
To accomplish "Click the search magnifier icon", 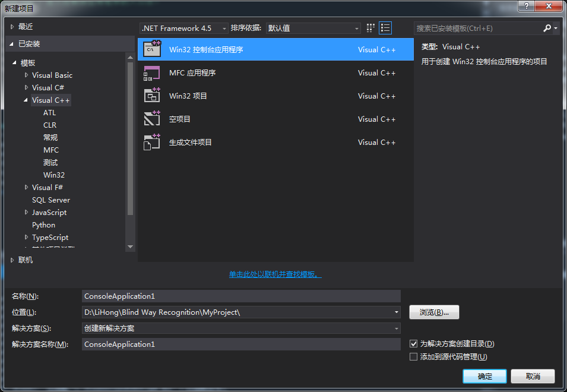I will click(547, 28).
